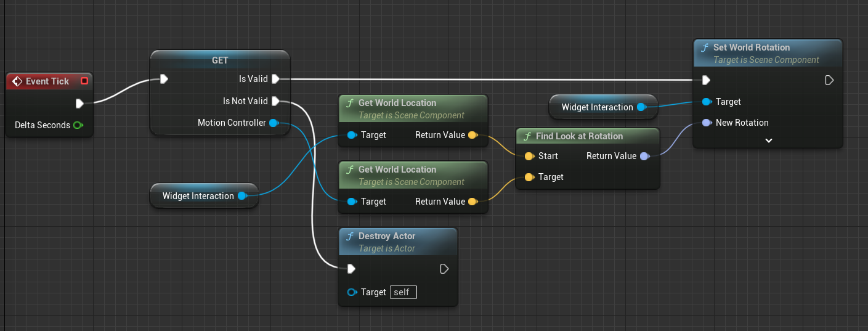Click the self value box on Destroy Actor

[404, 292]
